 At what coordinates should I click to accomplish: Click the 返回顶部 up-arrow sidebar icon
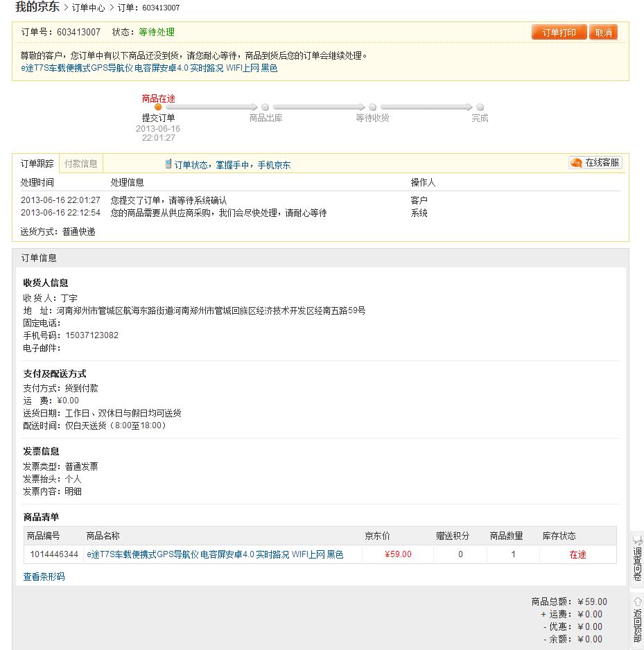pos(637,602)
